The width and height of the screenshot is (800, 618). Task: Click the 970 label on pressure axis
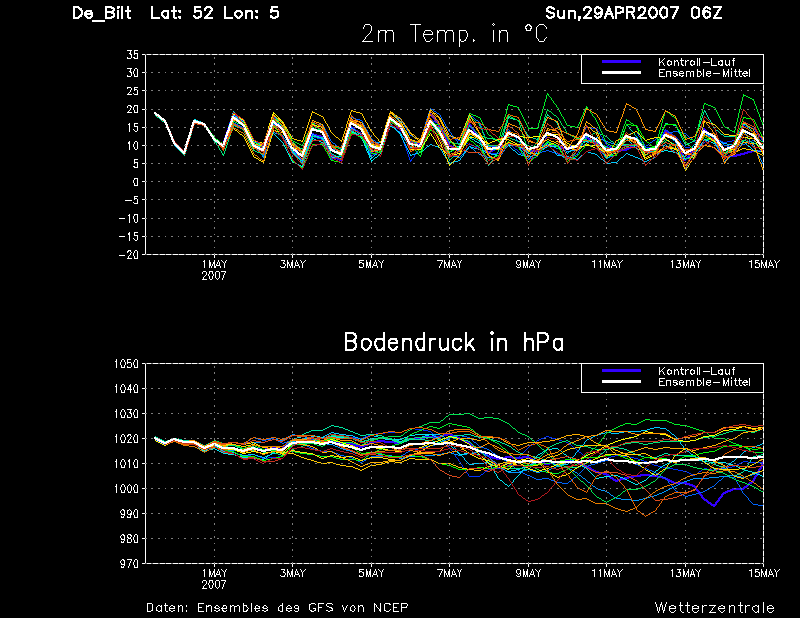point(129,564)
